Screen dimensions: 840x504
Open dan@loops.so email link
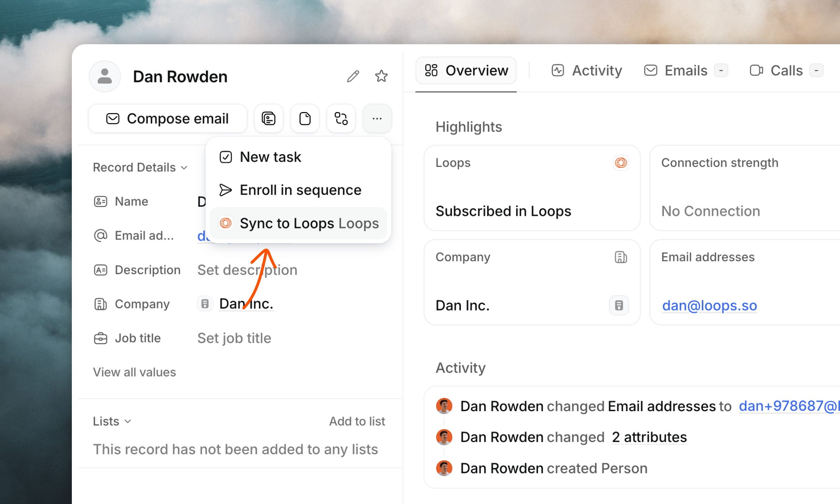click(710, 305)
